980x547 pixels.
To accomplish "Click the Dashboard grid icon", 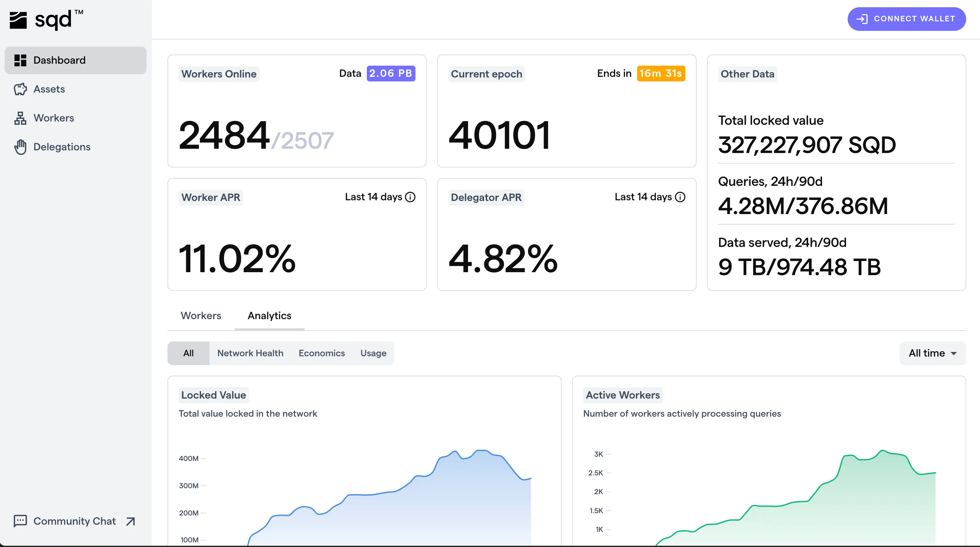I will pyautogui.click(x=20, y=60).
